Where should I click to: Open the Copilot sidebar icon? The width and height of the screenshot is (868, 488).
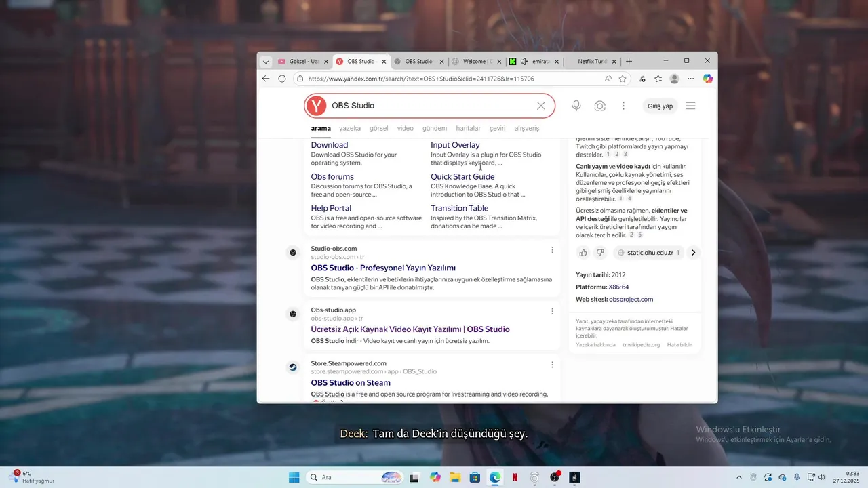click(707, 79)
